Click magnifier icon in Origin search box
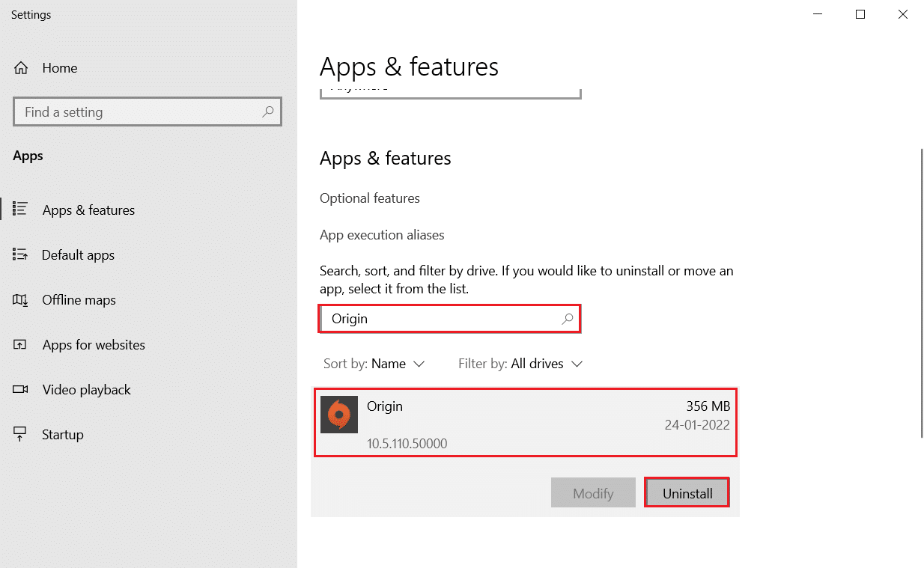Image resolution: width=924 pixels, height=568 pixels. click(568, 319)
